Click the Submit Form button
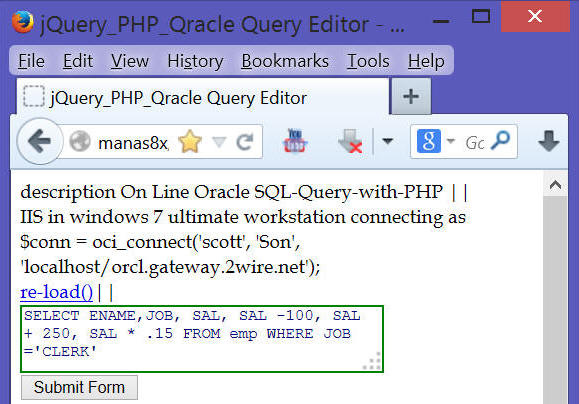The height and width of the screenshot is (404, 579). click(x=79, y=388)
